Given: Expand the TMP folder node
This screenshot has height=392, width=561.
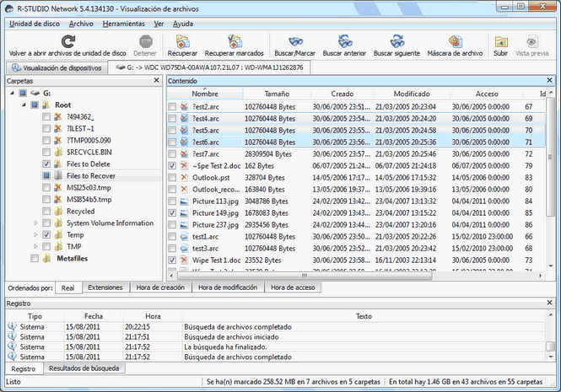Looking at the screenshot, I should point(35,247).
